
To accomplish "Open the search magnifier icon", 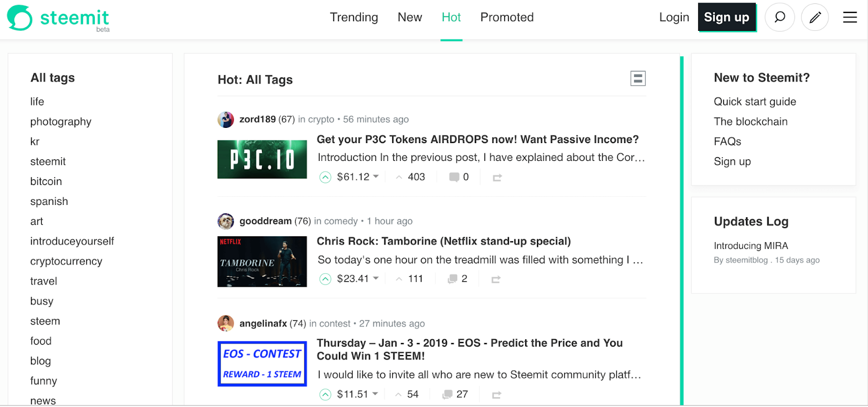I will click(x=780, y=17).
